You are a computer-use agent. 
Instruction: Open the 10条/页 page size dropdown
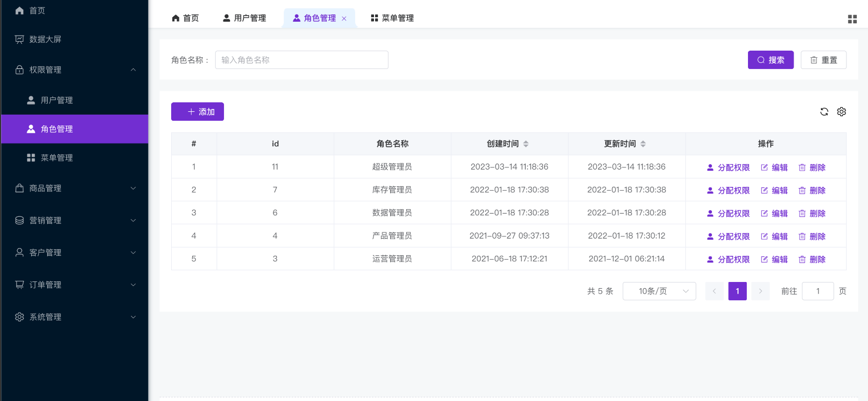coord(659,291)
